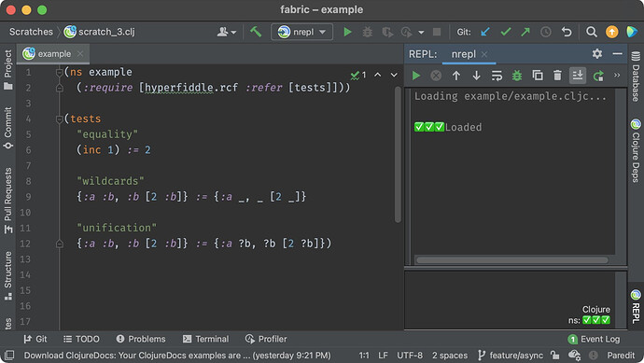The image size is (644, 363).
Task: Click the reload REPL refresh icon
Action: (x=598, y=76)
